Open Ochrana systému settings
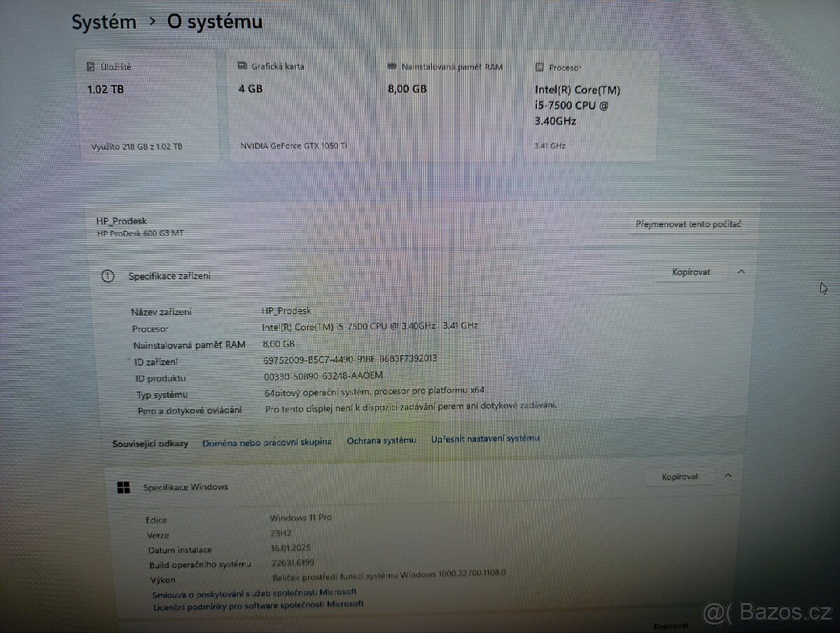Viewport: 840px width, 633px height. pos(381,440)
